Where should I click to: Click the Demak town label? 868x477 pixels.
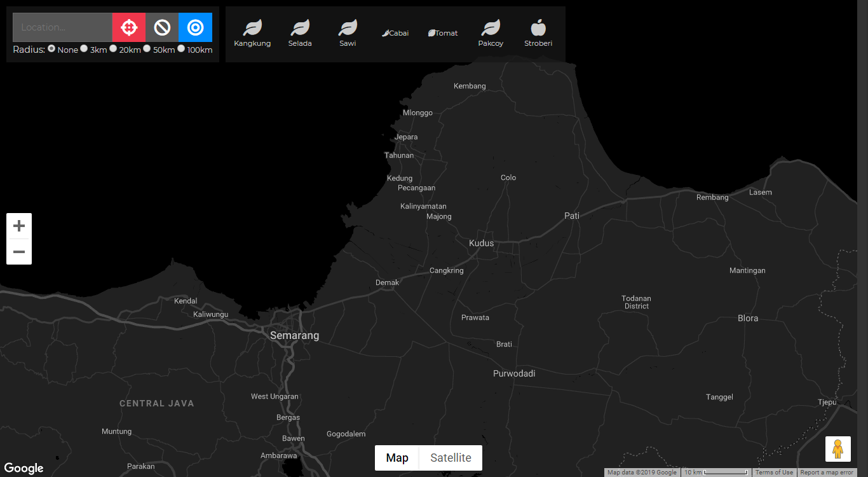388,282
